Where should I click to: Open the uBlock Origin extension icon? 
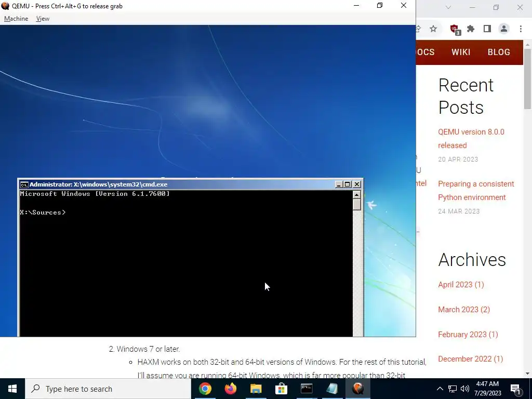click(455, 29)
